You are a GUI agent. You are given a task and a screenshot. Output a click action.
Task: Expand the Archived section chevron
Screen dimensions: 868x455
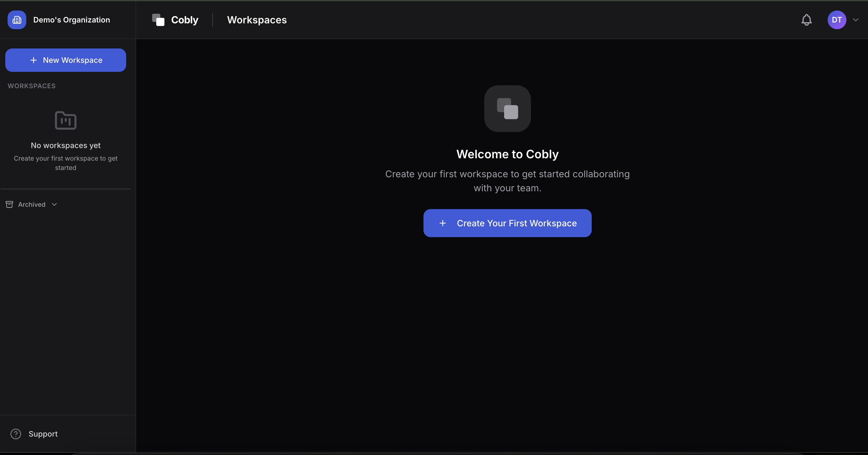(54, 205)
